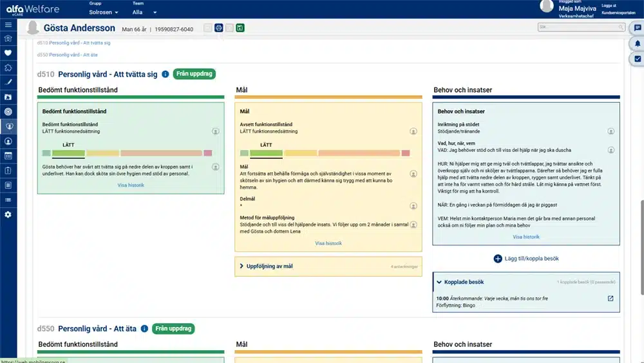Click the Gösta Andersson patient avatar
Viewport: 644px width, 363px height.
pyautogui.click(x=32, y=28)
